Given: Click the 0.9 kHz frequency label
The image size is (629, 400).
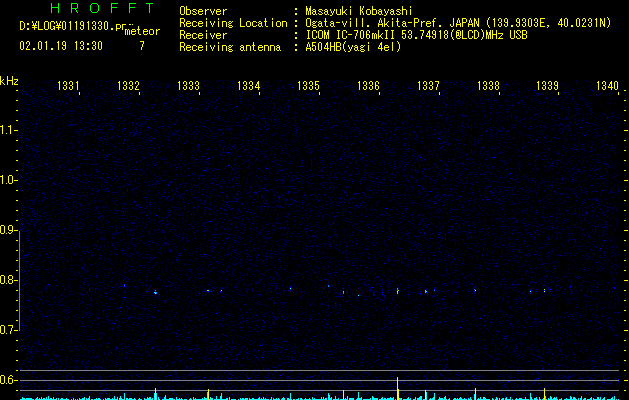Looking at the screenshot, I should tap(9, 230).
